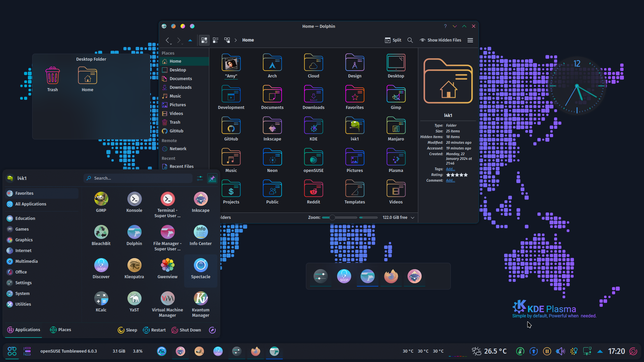This screenshot has height=362, width=644.
Task: Open YaST from the favorites grid
Action: [134, 302]
